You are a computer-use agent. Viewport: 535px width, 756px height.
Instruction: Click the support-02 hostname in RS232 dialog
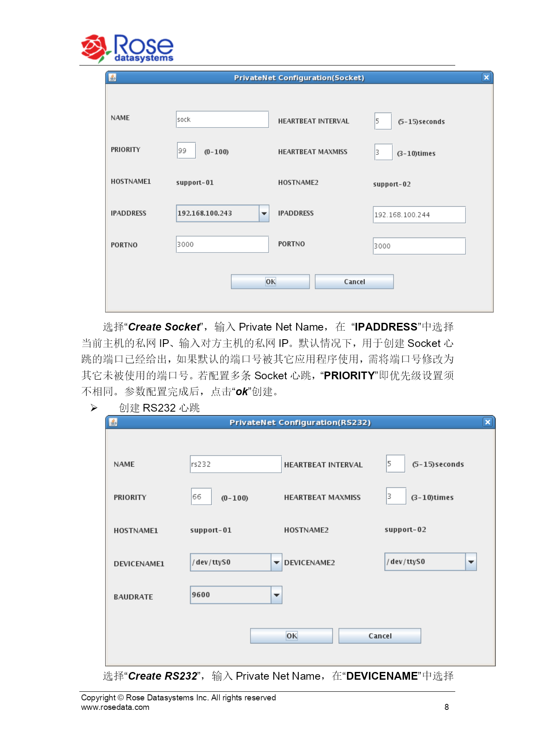pos(405,530)
